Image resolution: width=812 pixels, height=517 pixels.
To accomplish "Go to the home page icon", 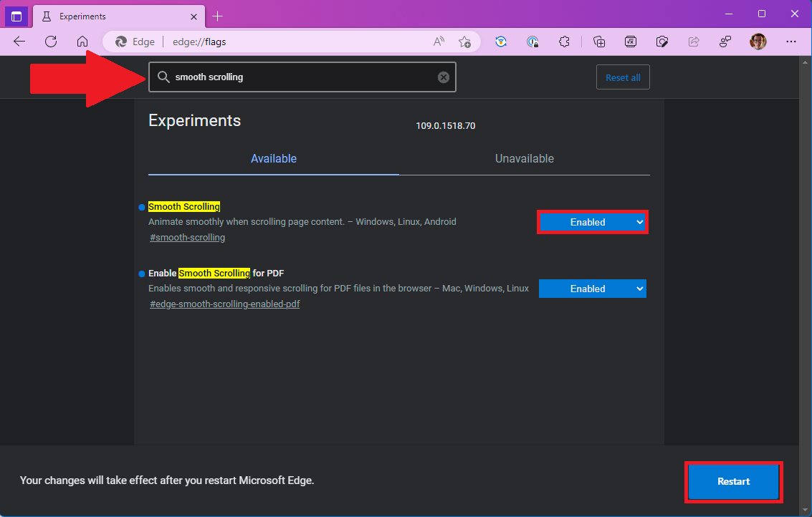I will 82,42.
